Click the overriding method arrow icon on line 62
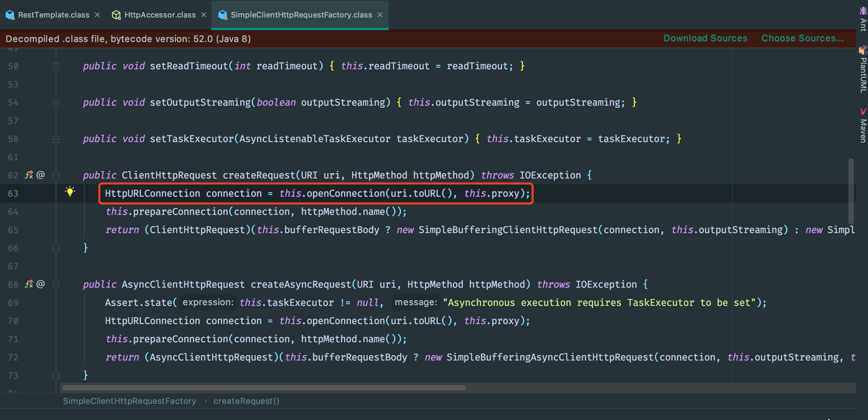Screen dimensions: 868x420 pyautogui.click(x=29, y=175)
